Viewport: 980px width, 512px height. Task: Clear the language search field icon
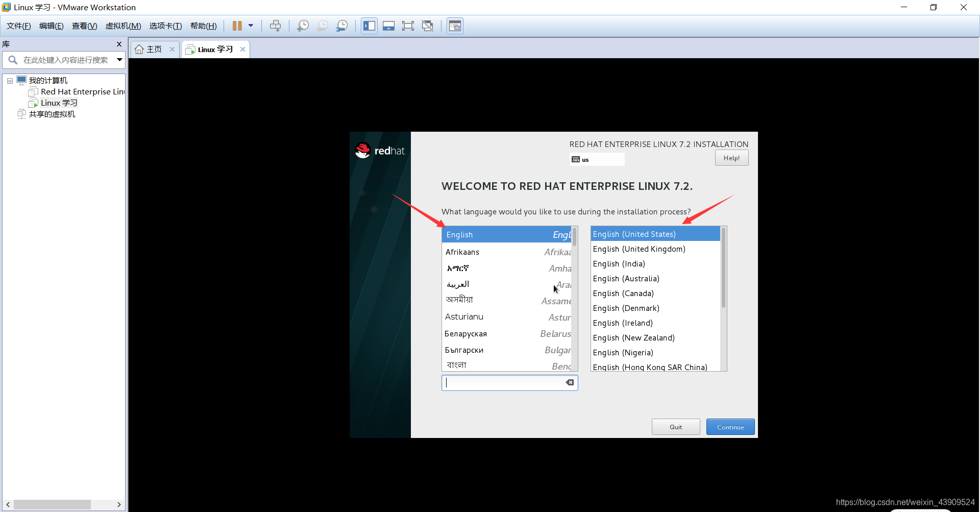[570, 383]
